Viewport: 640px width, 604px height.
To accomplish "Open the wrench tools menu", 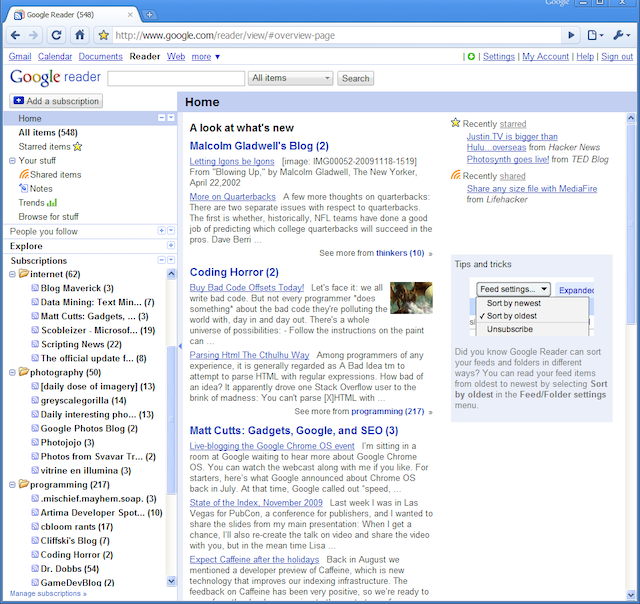I will click(621, 36).
